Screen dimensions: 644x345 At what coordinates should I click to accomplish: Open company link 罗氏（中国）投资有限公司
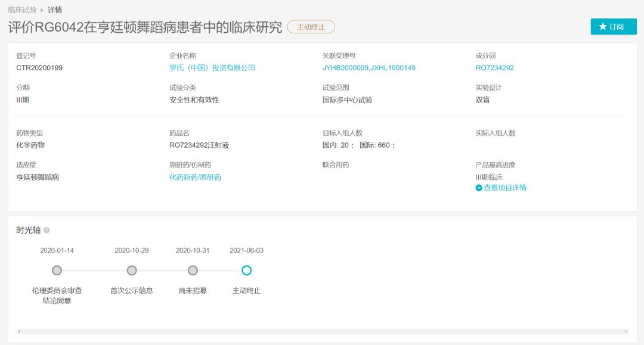[212, 68]
